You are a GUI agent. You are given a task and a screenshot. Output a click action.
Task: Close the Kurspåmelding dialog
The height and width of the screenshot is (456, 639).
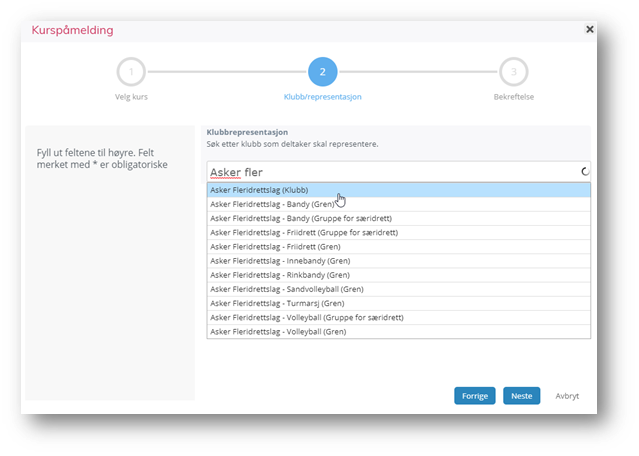click(x=589, y=29)
